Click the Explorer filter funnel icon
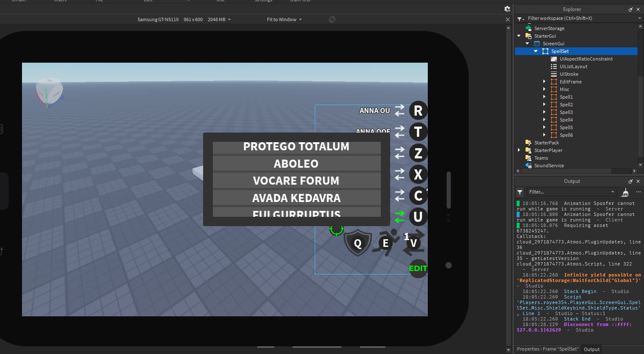Screen dimensions: 644x354 (520, 19)
